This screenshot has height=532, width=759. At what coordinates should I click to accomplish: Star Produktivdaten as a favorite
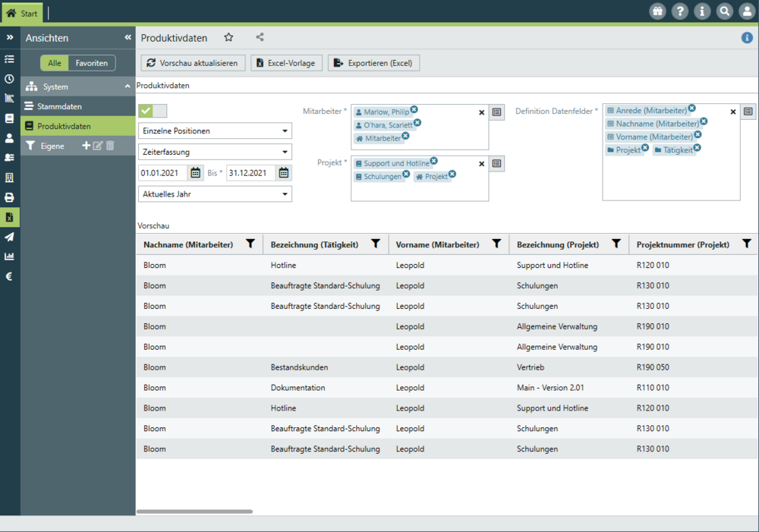pos(228,36)
